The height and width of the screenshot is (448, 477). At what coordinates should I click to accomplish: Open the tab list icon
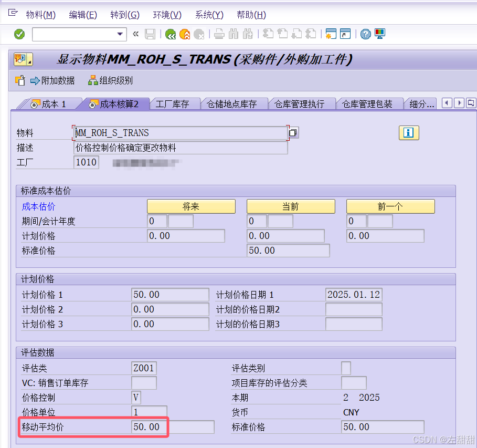coord(471,103)
